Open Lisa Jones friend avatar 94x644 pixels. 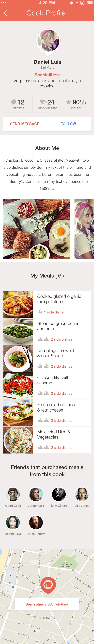coord(82,494)
